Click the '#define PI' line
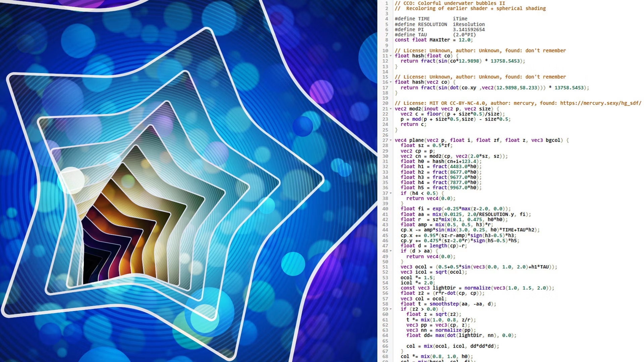Image resolution: width=644 pixels, height=362 pixels. (x=440, y=29)
